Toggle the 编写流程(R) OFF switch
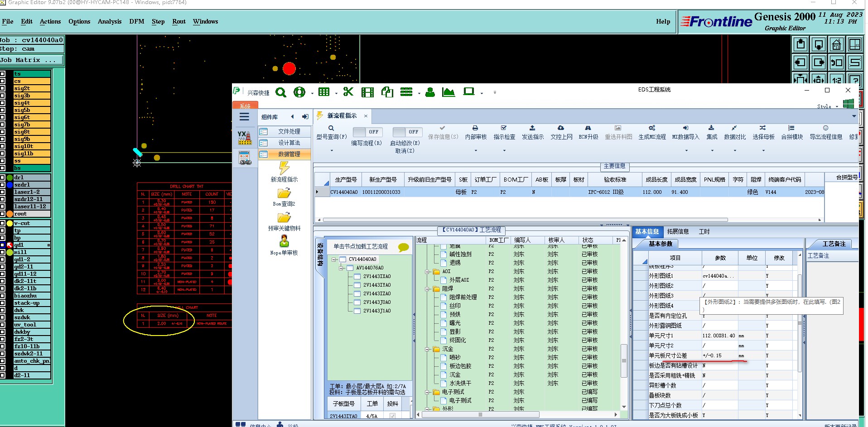This screenshot has height=427, width=868. tap(367, 132)
